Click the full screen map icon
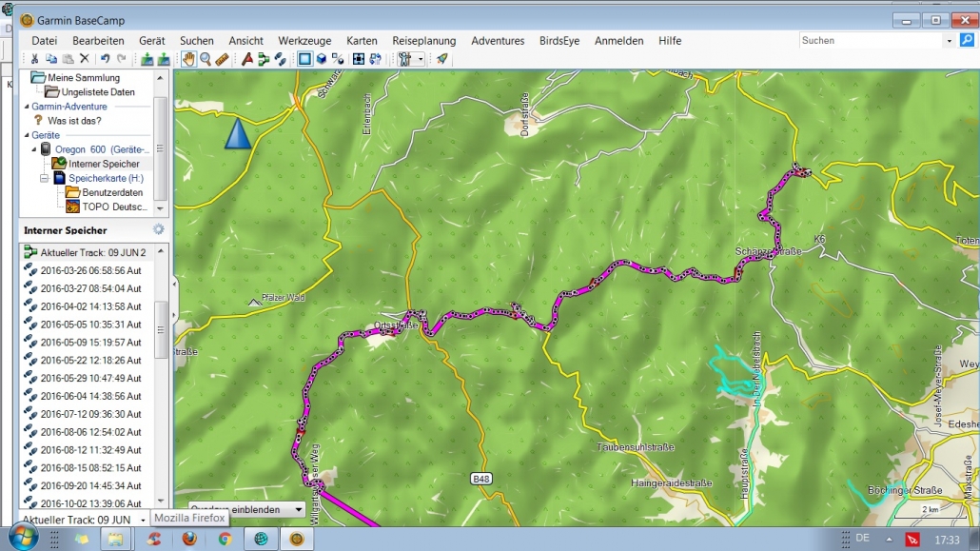This screenshot has width=980, height=551. click(359, 59)
